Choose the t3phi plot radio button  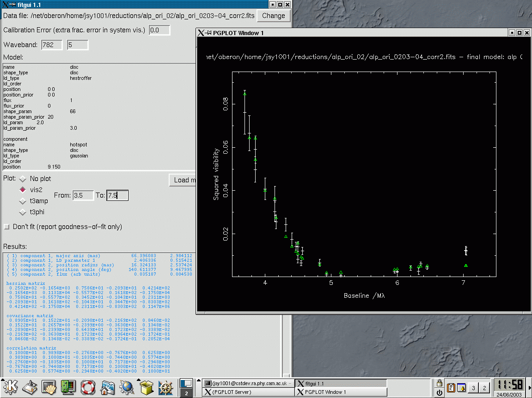coord(22,212)
